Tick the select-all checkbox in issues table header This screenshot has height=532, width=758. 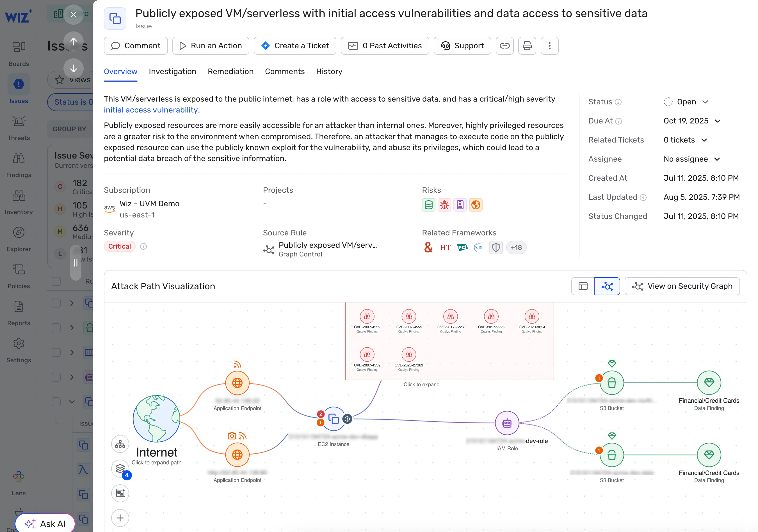click(56, 281)
